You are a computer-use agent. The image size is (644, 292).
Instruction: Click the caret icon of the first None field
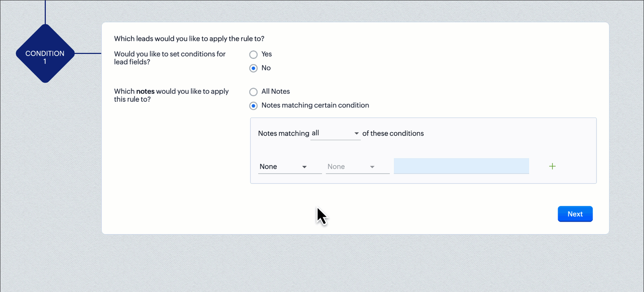click(x=304, y=167)
